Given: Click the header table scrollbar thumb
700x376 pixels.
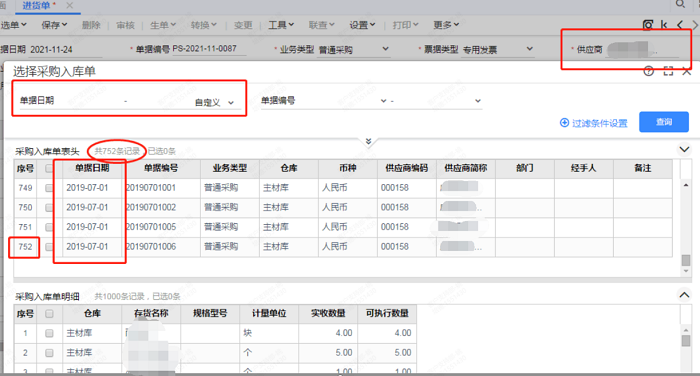Looking at the screenshot, I should [x=686, y=260].
